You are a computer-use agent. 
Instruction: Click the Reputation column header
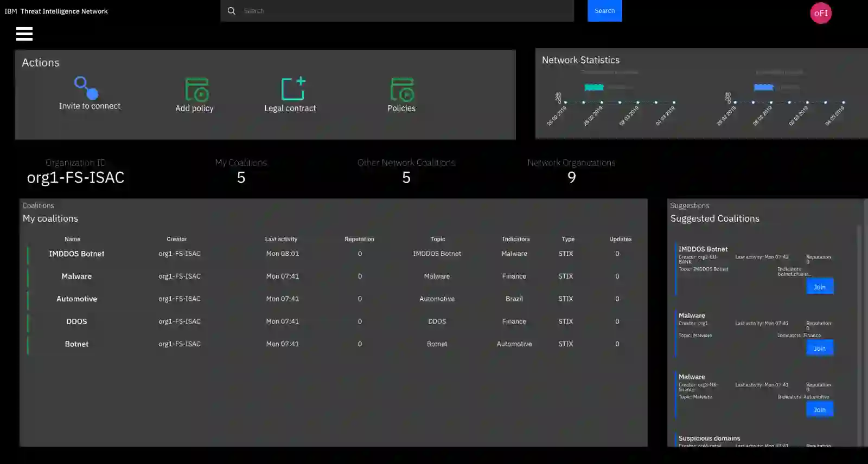coord(359,239)
